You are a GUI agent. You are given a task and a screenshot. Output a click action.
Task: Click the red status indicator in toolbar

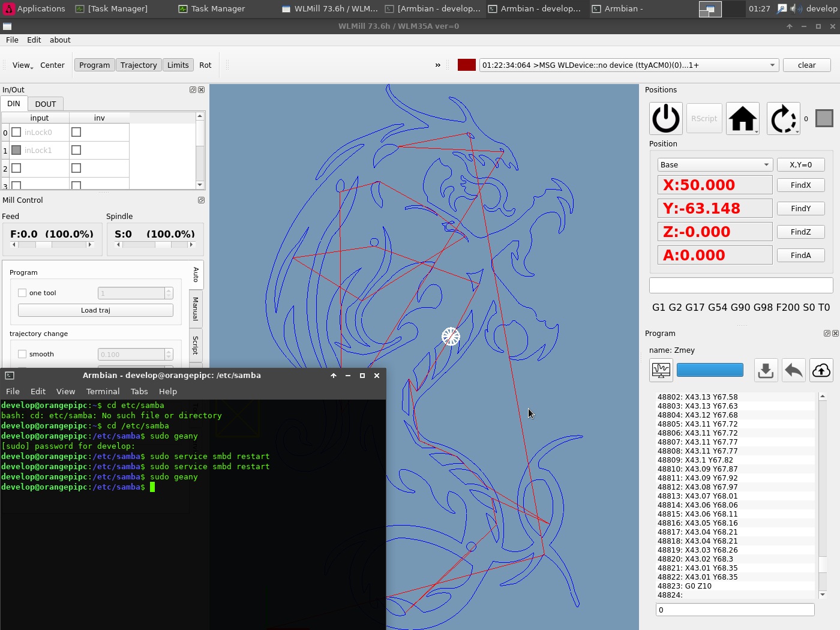coord(466,65)
